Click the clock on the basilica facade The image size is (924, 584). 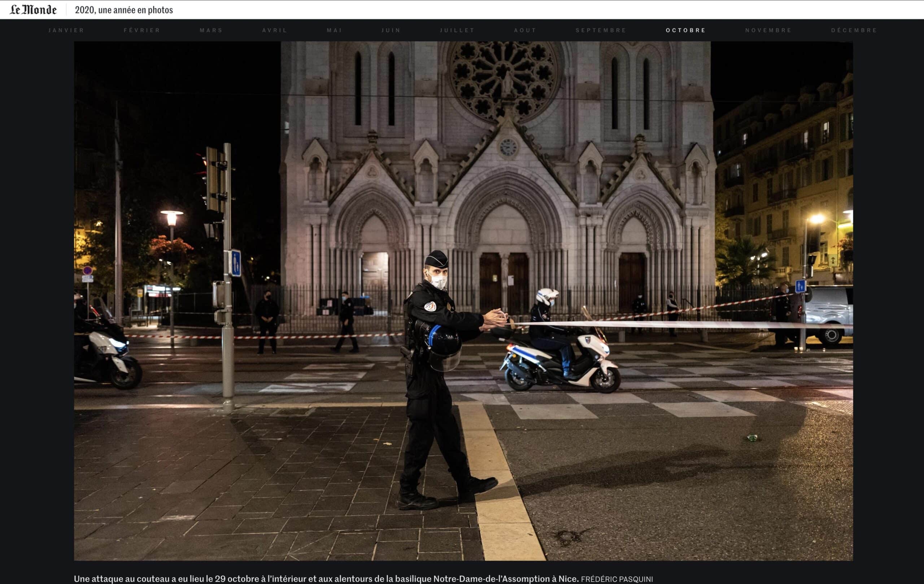coord(508,147)
